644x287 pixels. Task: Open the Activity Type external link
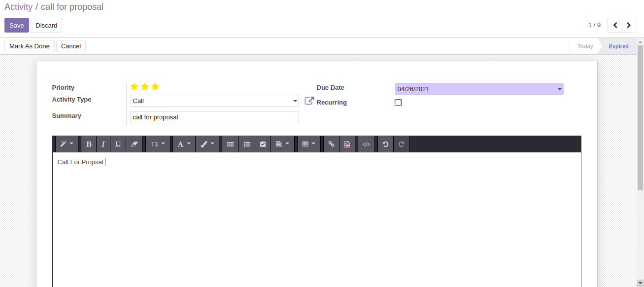(x=309, y=101)
